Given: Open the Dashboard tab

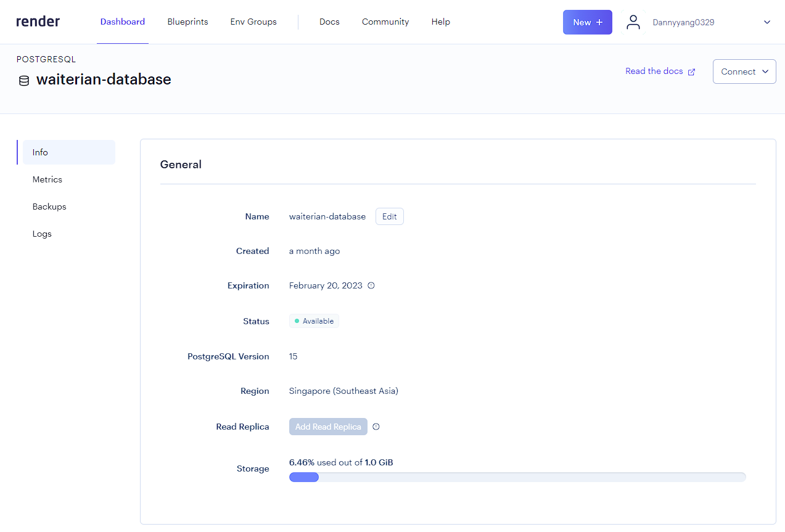Looking at the screenshot, I should [x=123, y=22].
